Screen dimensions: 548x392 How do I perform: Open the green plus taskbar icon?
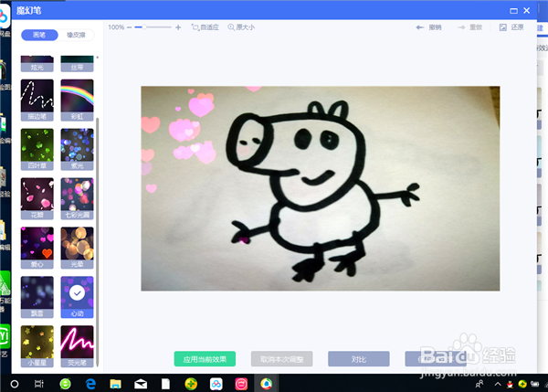pyautogui.click(x=191, y=384)
